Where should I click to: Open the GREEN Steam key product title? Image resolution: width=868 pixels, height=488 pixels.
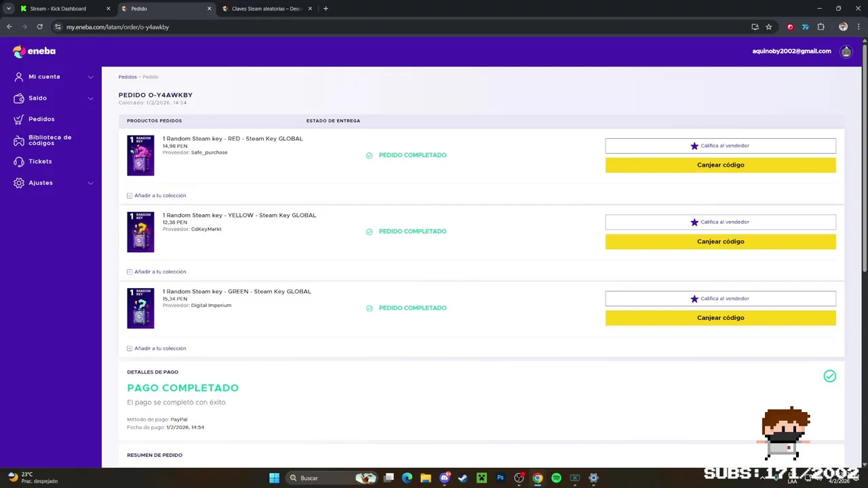237,291
